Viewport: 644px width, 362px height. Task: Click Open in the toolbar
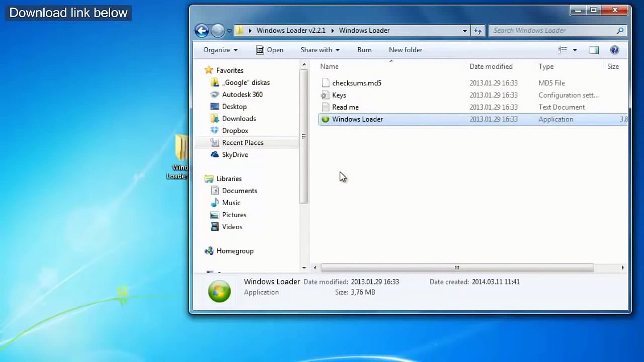click(270, 50)
